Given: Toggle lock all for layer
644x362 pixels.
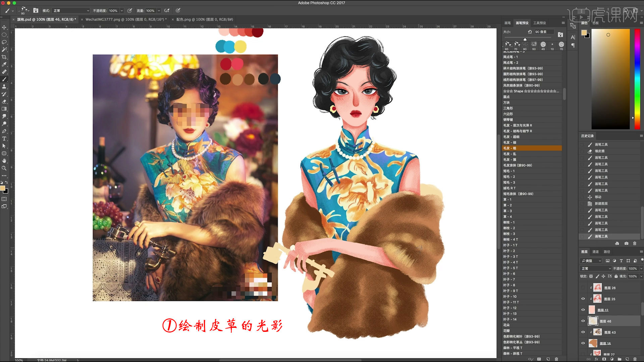Looking at the screenshot, I should pyautogui.click(x=616, y=276).
